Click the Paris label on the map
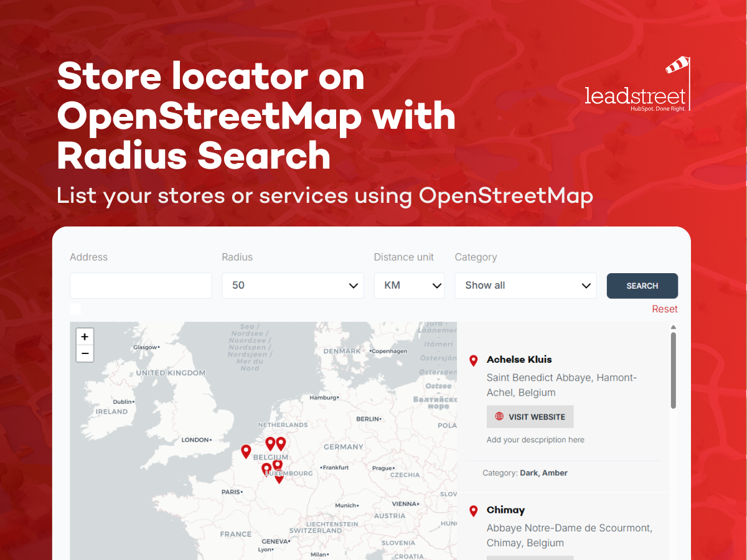This screenshot has height=560, width=747. coord(232,492)
